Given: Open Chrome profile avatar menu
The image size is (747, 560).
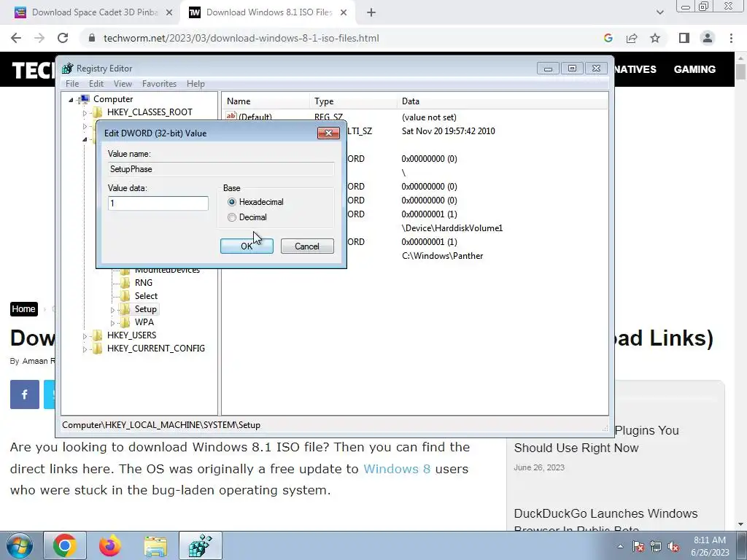Looking at the screenshot, I should 708,38.
